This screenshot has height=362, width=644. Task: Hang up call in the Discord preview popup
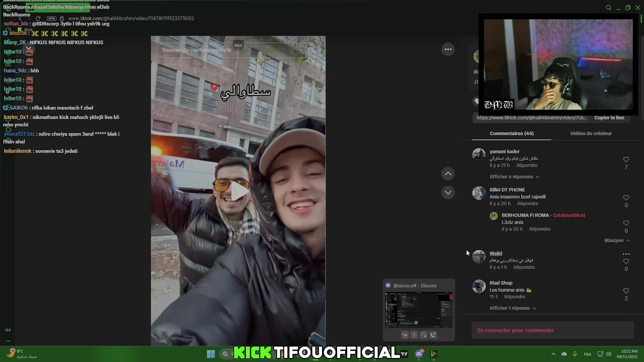[x=433, y=335]
